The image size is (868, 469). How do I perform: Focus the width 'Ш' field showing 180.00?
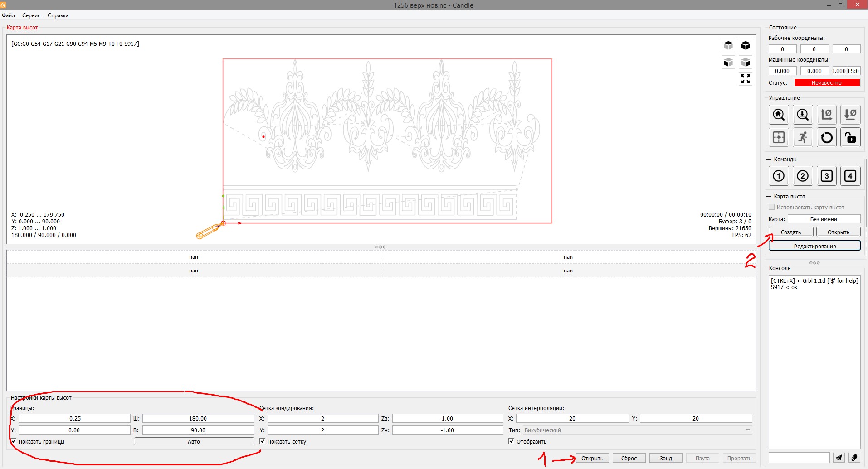tap(198, 418)
